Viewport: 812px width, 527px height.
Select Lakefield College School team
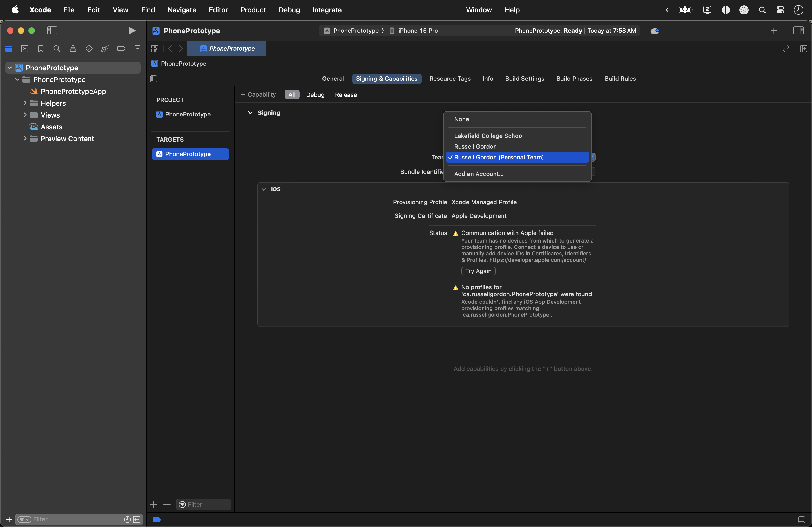tap(488, 136)
